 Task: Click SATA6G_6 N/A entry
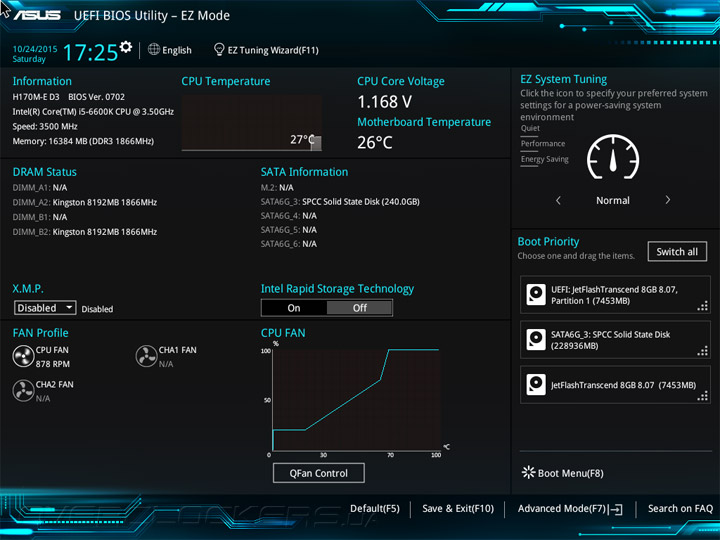coord(289,244)
